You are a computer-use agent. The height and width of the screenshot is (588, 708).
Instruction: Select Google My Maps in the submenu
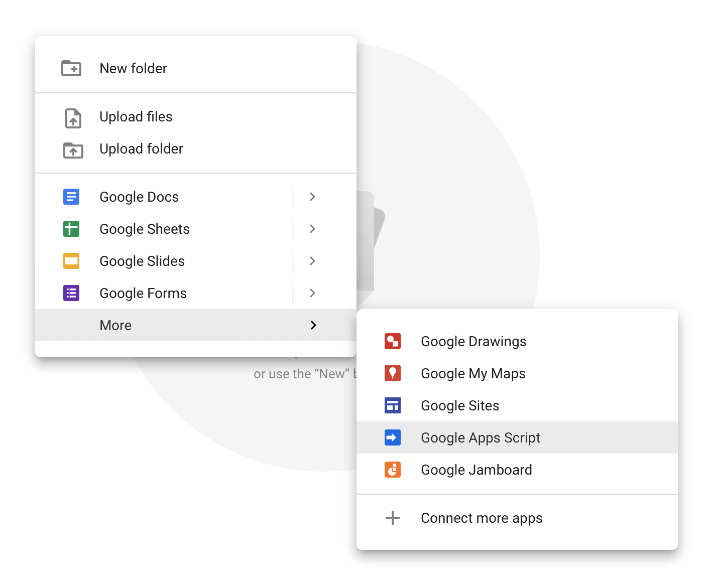coord(517,373)
